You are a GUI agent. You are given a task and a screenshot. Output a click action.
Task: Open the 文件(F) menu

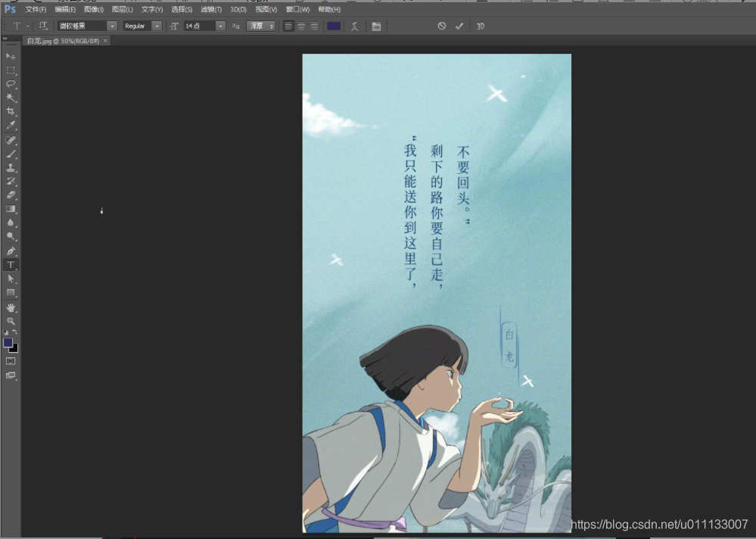click(x=36, y=9)
